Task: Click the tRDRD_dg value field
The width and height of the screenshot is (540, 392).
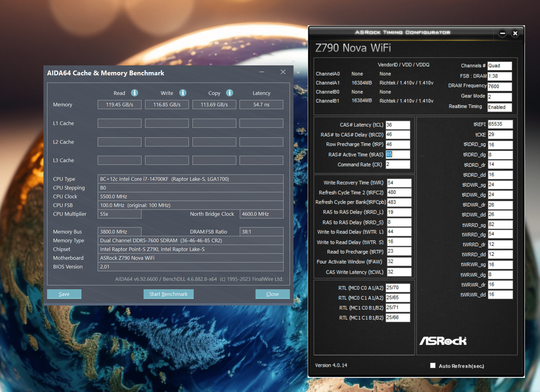Action: 500,155
